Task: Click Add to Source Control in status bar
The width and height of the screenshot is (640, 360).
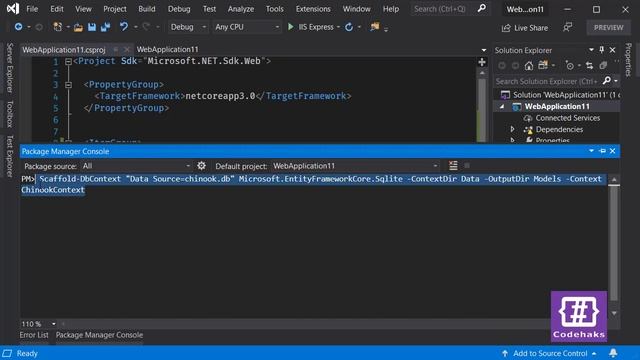Action: 549,353
